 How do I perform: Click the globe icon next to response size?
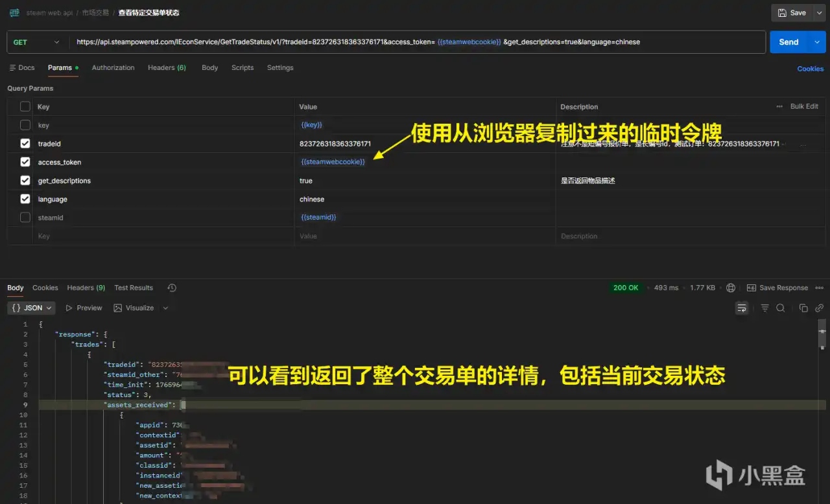click(x=731, y=288)
